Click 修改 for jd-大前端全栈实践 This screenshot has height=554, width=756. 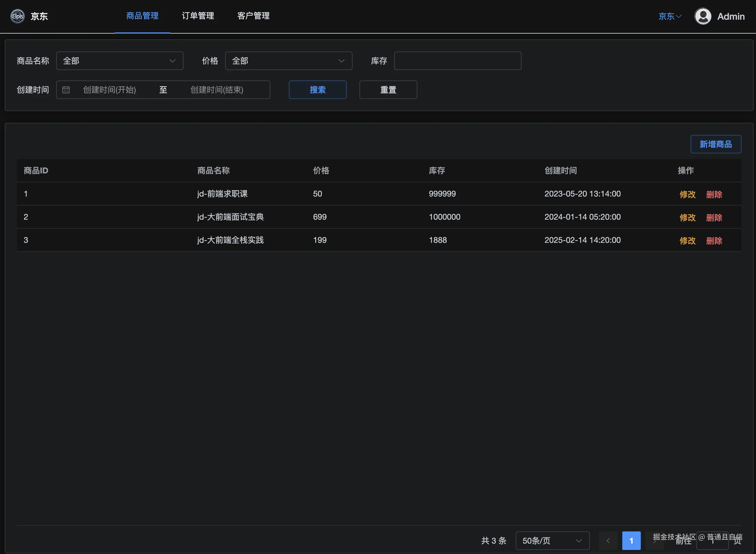pyautogui.click(x=687, y=241)
